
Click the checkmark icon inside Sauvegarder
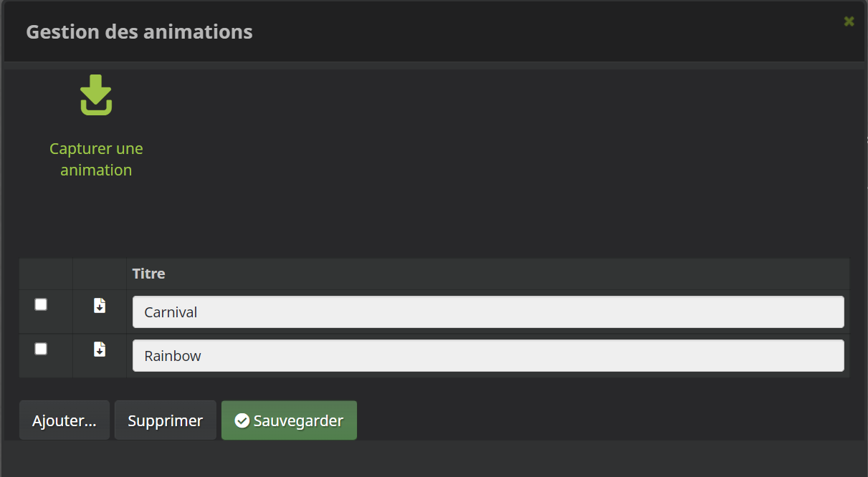click(242, 420)
